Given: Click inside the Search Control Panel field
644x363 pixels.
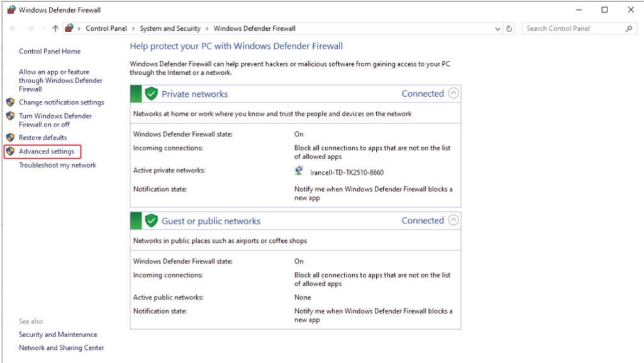Looking at the screenshot, I should [x=569, y=28].
